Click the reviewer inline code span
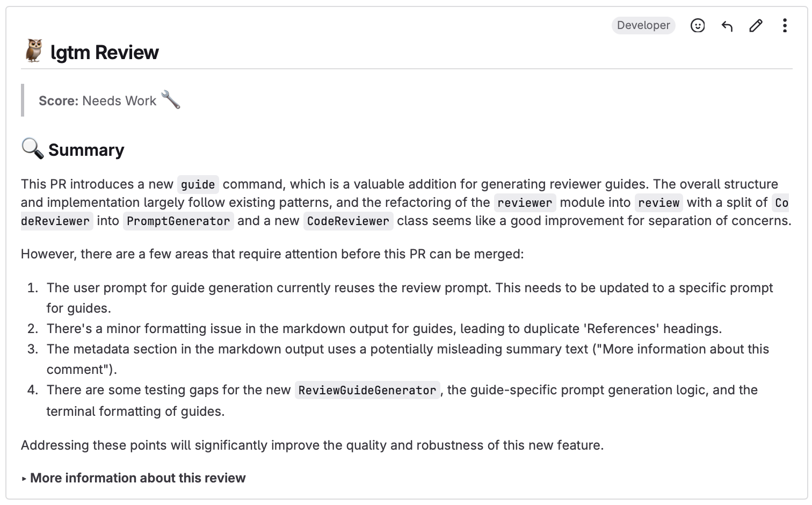Viewport: 812px width, 505px height. [524, 203]
